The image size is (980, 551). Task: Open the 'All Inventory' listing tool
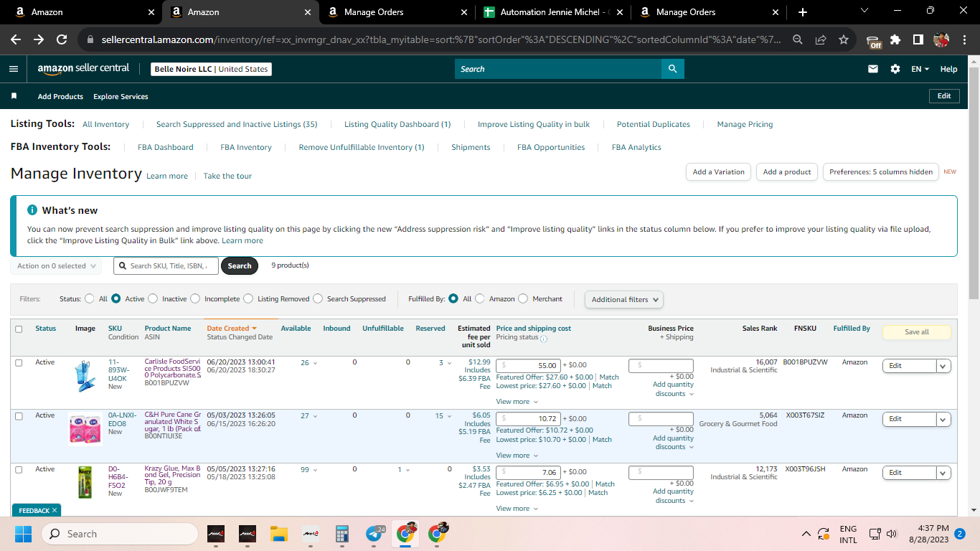(105, 124)
